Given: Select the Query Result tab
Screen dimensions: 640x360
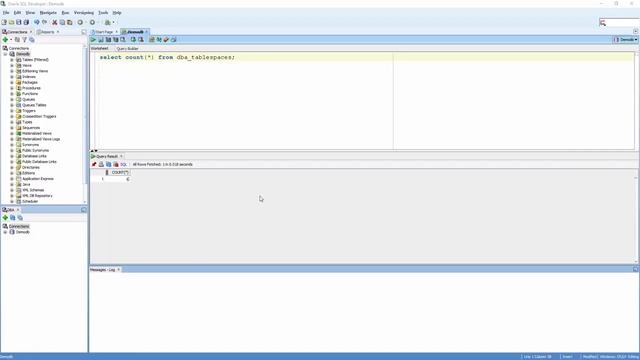Looking at the screenshot, I should [x=107, y=156].
